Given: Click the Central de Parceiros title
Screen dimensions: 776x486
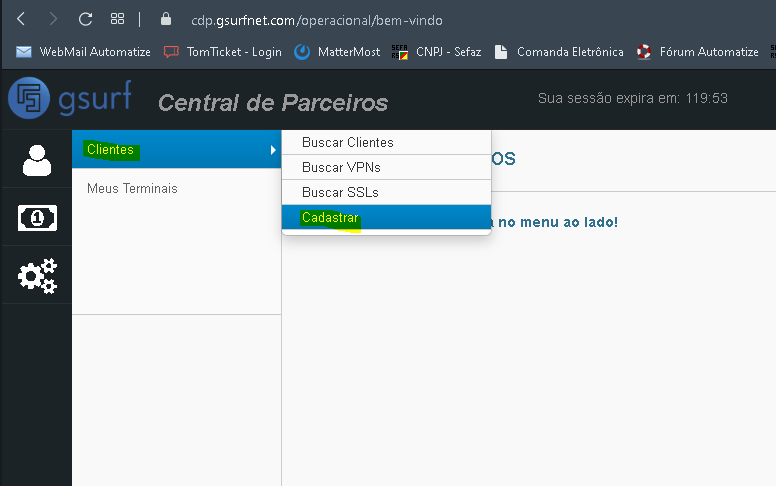Looking at the screenshot, I should pos(273,103).
